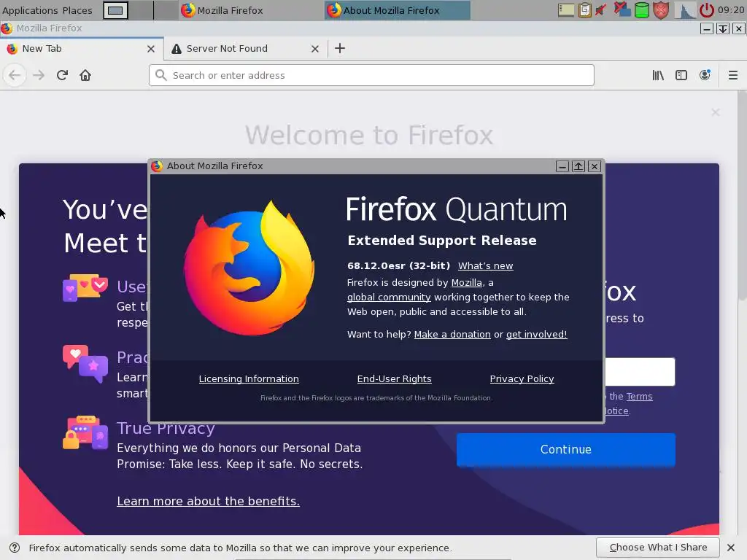Dismiss the Welcome to Firefox overlay

click(x=716, y=112)
